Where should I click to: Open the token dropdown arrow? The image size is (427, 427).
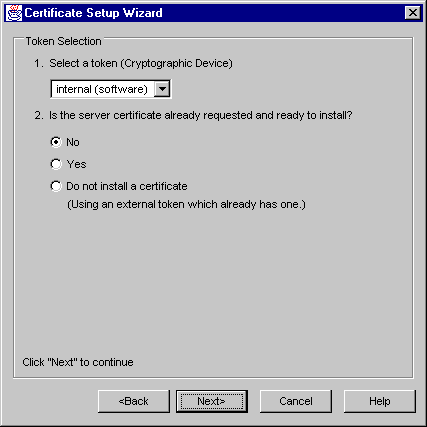tap(162, 89)
